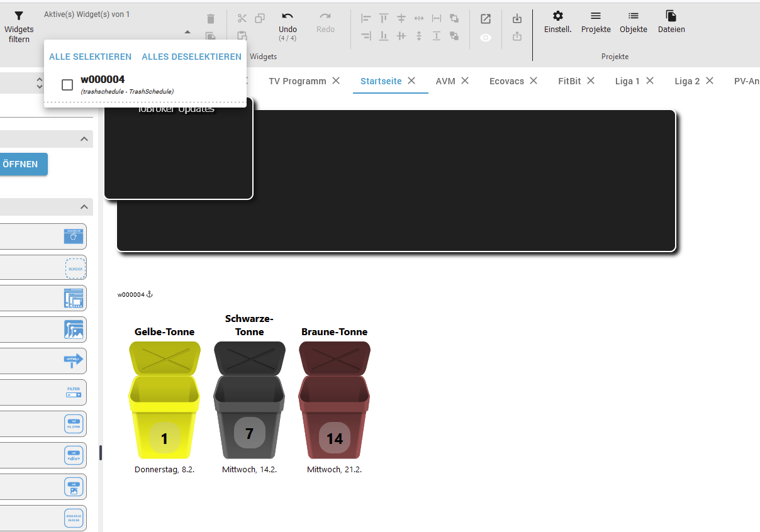Switch to the Liga 2 tab
This screenshot has width=760, height=532.
click(x=687, y=81)
